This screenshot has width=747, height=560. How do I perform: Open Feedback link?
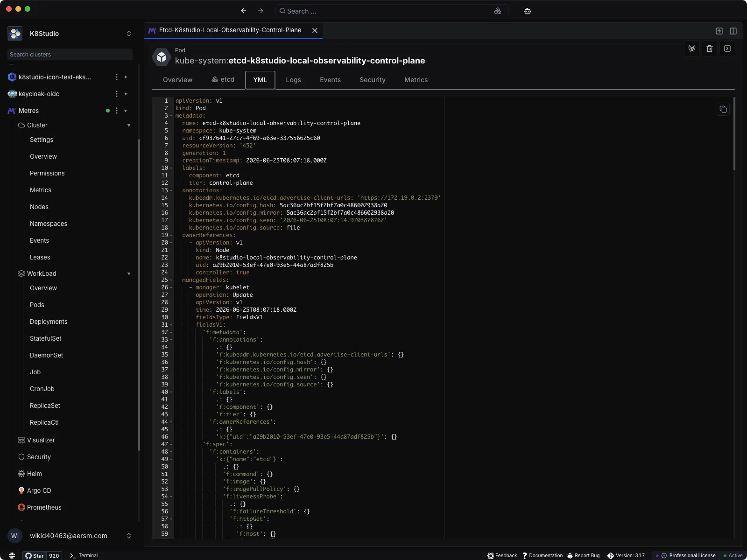tap(502, 555)
